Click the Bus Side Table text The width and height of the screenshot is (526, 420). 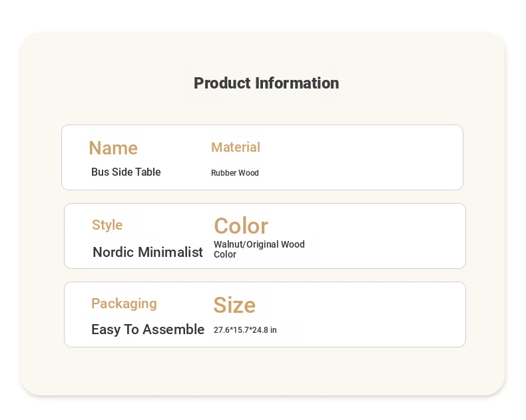point(126,172)
